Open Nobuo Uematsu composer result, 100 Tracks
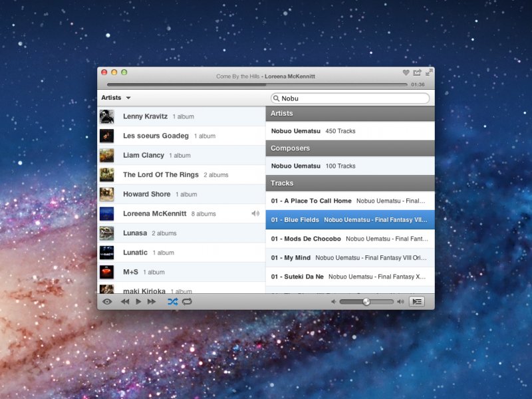 tap(350, 166)
